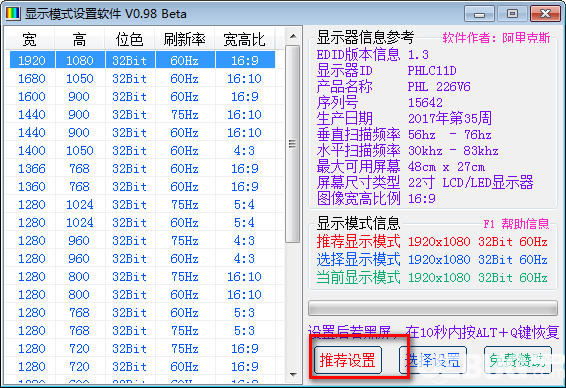Select the 1440 900 60Hz row
The width and height of the screenshot is (566, 388).
tap(142, 132)
